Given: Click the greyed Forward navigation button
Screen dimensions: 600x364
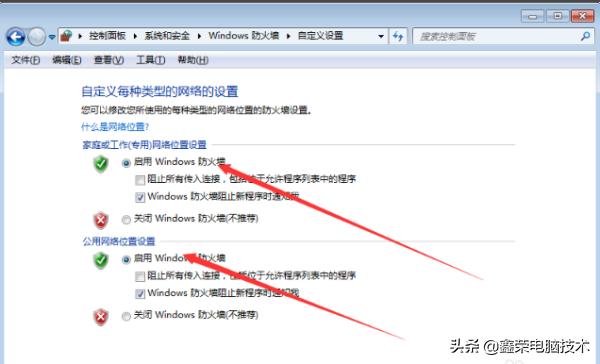Looking at the screenshot, I should click(37, 37).
